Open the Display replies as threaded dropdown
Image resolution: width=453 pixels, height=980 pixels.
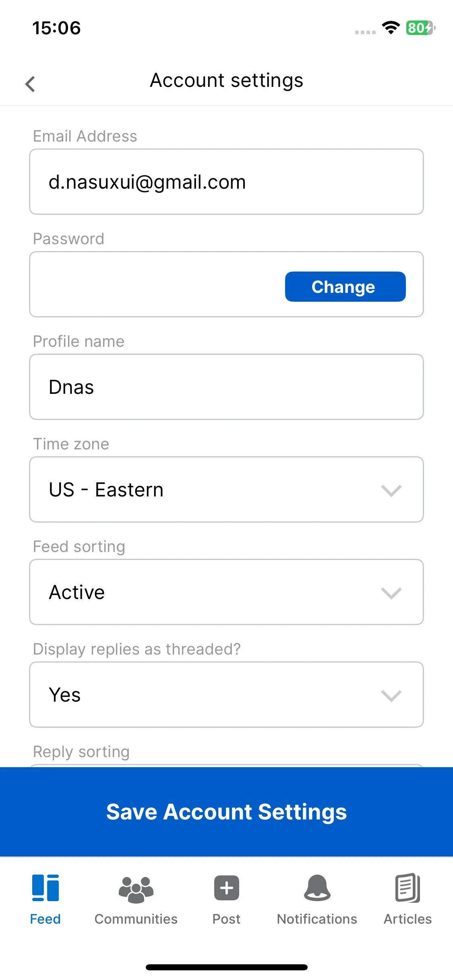(x=226, y=694)
